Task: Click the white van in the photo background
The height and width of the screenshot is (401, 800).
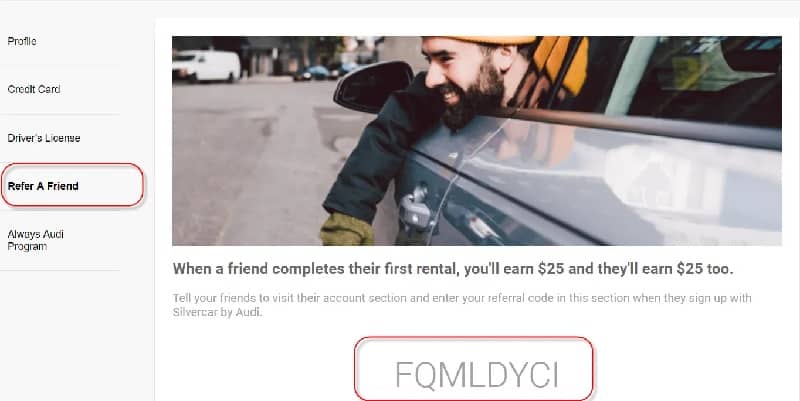Action: pos(206,66)
